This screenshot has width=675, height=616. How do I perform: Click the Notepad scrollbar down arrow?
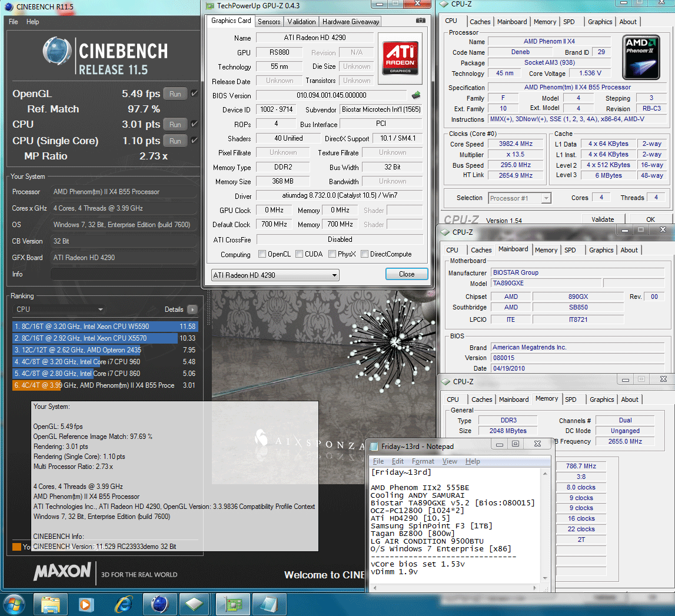[x=545, y=578]
